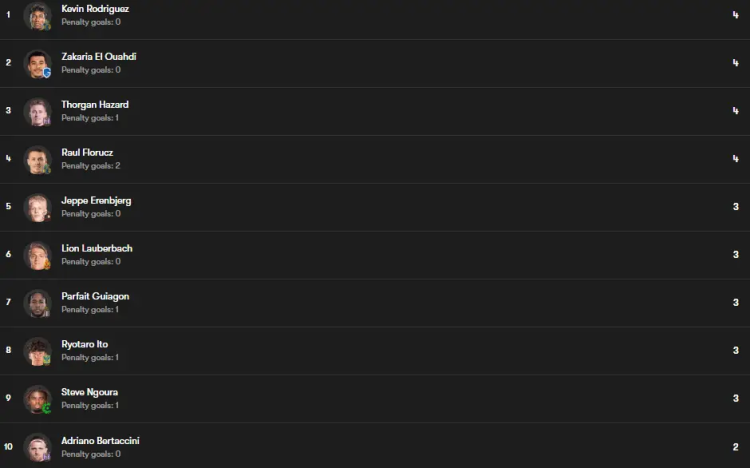The height and width of the screenshot is (468, 750).
Task: Select Steve Ngoura's player avatar
Action: pos(37,399)
